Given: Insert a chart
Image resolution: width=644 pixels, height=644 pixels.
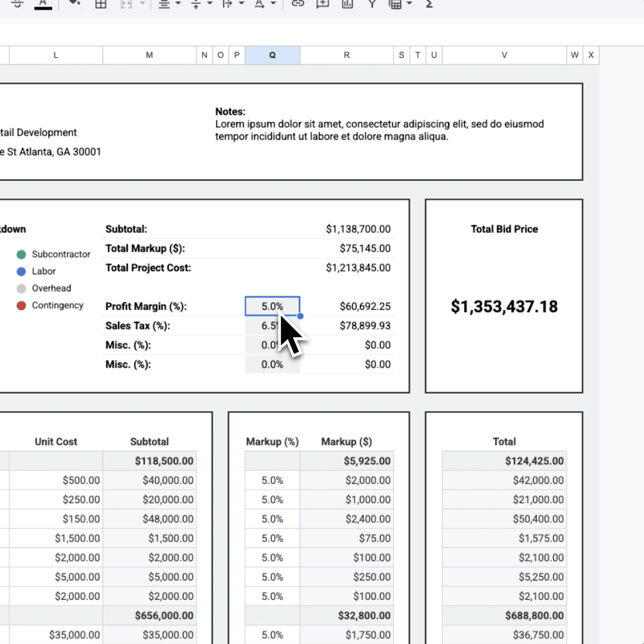Looking at the screenshot, I should pos(346,5).
